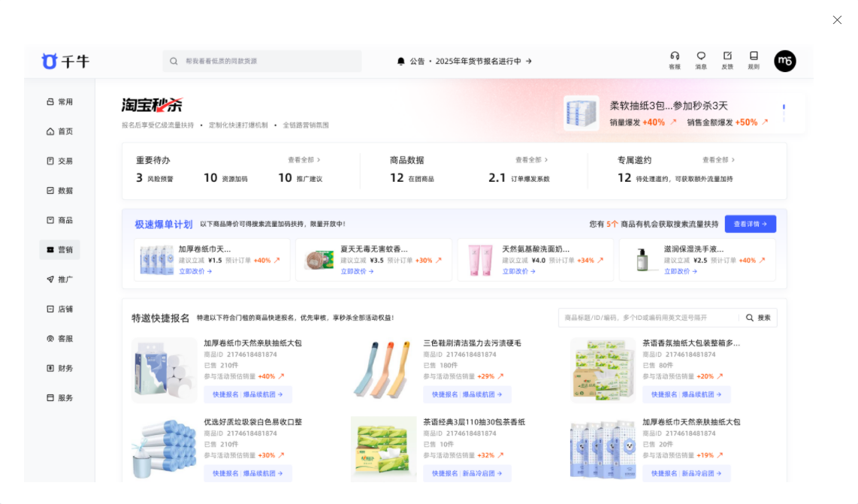Open the 茶语香氛抽纸 boxed tissue thumbnail
The image size is (858, 504).
coord(603,370)
